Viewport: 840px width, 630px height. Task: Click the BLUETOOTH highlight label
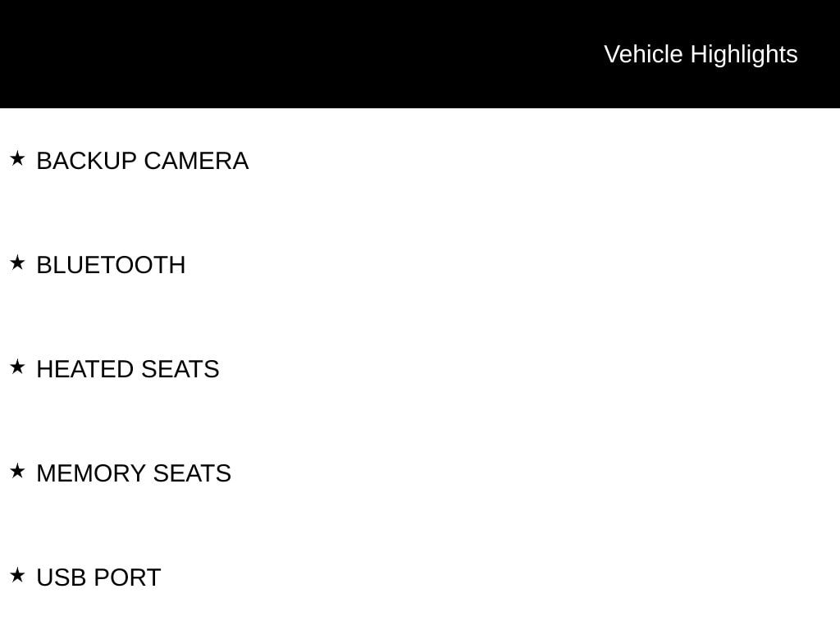point(111,265)
